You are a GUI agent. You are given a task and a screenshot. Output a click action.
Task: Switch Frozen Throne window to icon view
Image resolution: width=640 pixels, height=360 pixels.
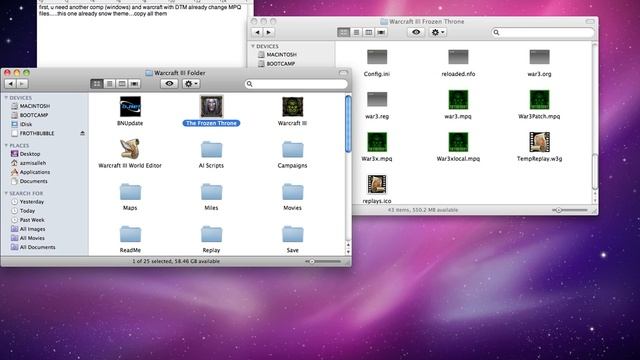point(344,32)
